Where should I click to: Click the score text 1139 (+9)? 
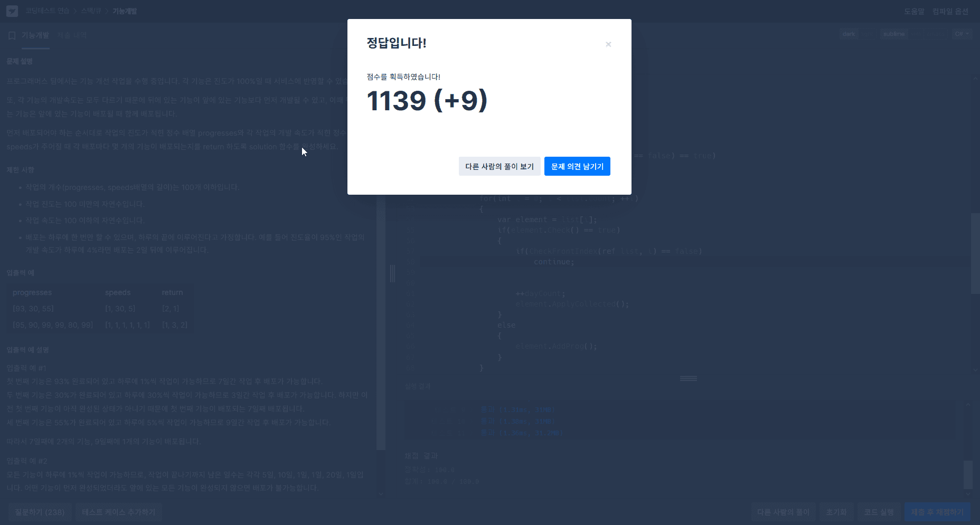click(x=427, y=100)
